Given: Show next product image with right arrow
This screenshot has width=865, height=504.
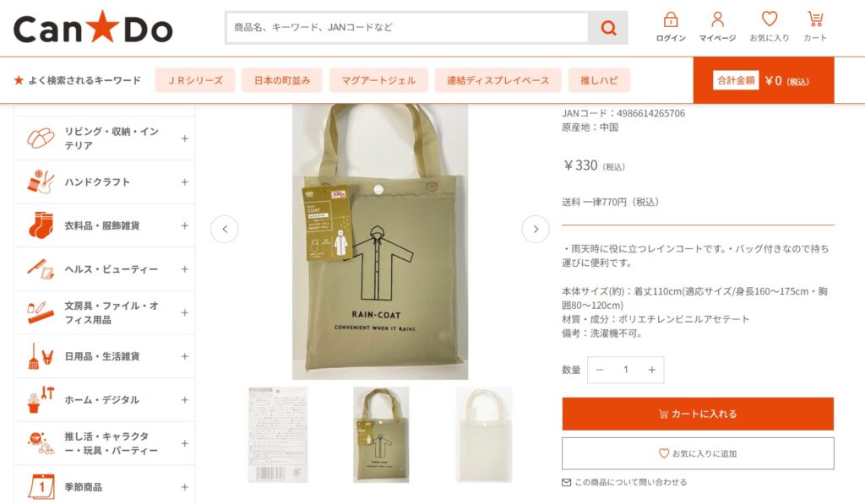Looking at the screenshot, I should click(535, 229).
